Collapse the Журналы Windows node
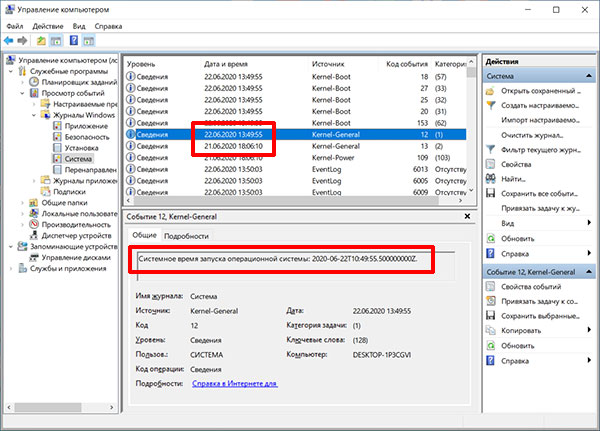 click(34, 115)
